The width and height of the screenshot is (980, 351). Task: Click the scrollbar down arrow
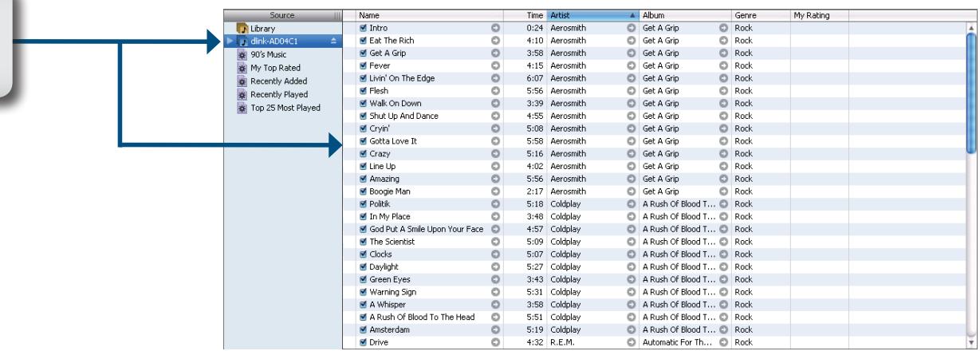[x=971, y=344]
